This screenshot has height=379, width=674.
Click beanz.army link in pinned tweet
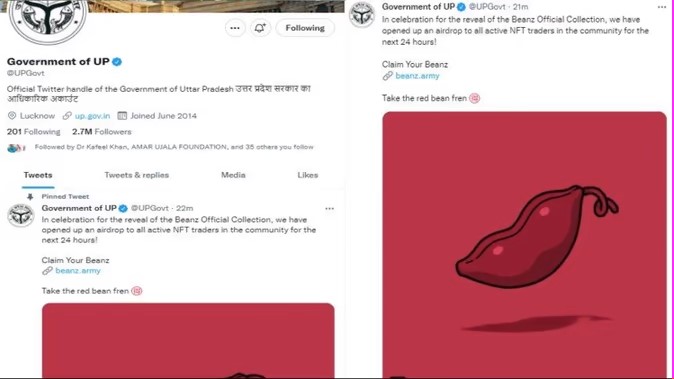[78, 270]
